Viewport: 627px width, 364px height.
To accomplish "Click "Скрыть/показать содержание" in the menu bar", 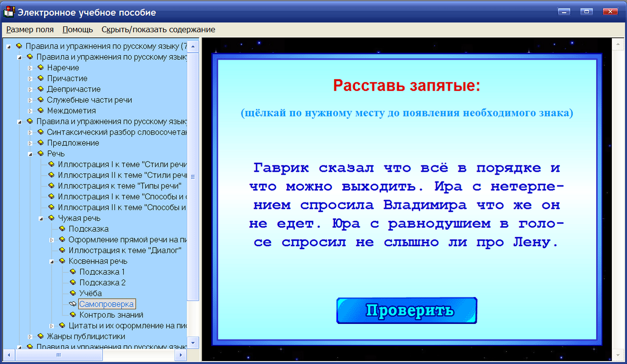I will click(158, 29).
